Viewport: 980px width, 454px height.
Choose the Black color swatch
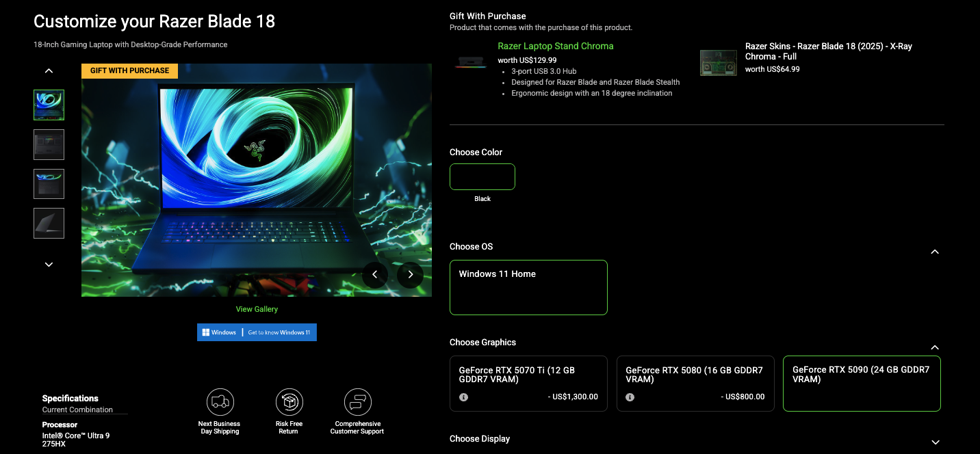click(482, 176)
